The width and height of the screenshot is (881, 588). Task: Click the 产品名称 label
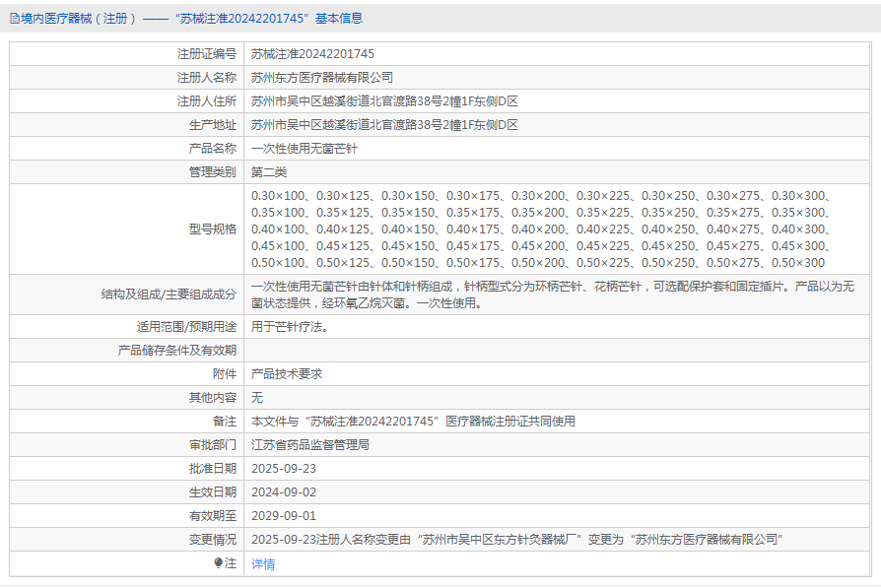(213, 149)
